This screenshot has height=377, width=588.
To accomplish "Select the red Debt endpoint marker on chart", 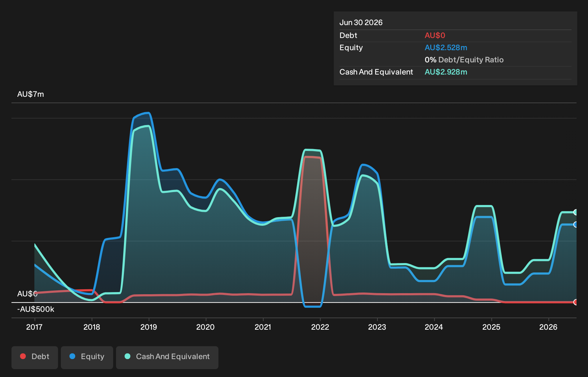I will click(x=575, y=302).
